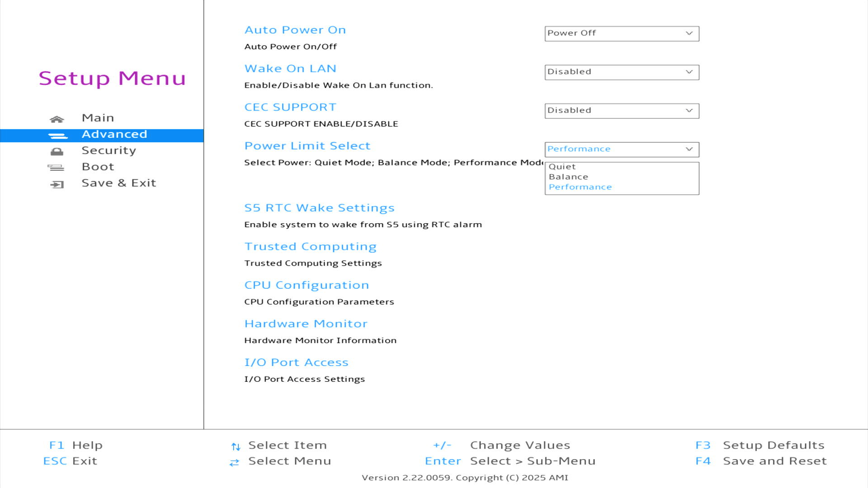Click the Advanced menu icon
Viewport: 868px width, 488px height.
pos(57,136)
